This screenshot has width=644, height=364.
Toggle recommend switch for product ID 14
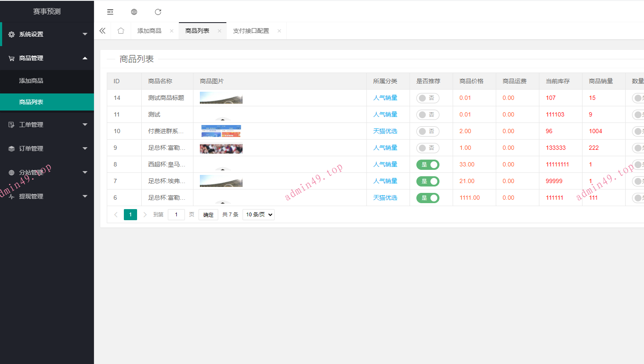click(427, 98)
